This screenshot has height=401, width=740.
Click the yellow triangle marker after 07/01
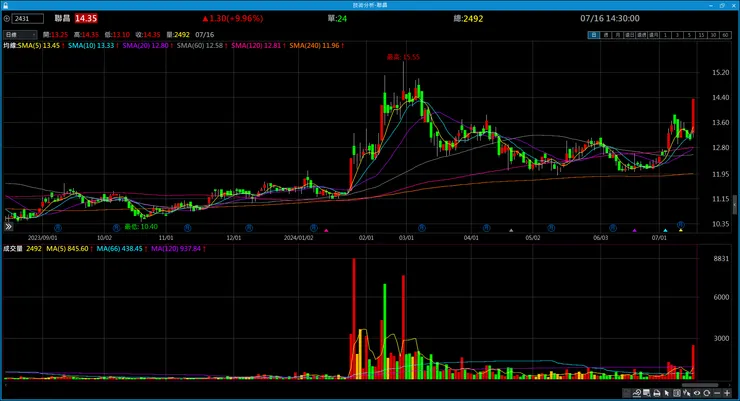(681, 230)
